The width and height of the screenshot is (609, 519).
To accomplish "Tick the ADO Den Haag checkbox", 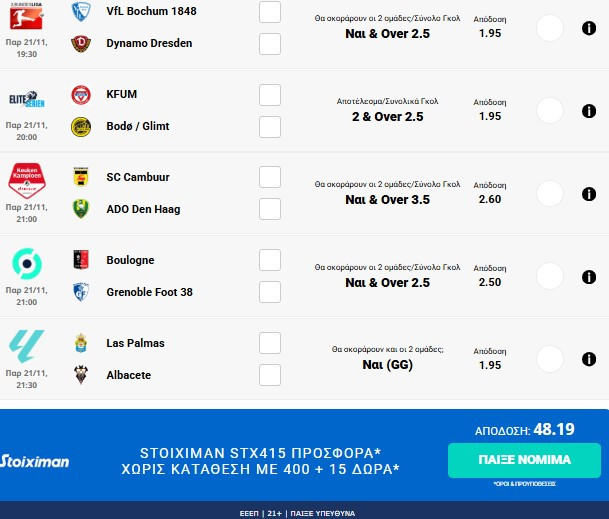I will coord(269,209).
